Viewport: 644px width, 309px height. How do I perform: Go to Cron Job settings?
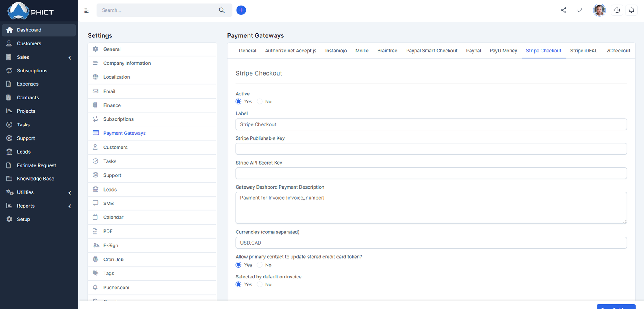152,260
